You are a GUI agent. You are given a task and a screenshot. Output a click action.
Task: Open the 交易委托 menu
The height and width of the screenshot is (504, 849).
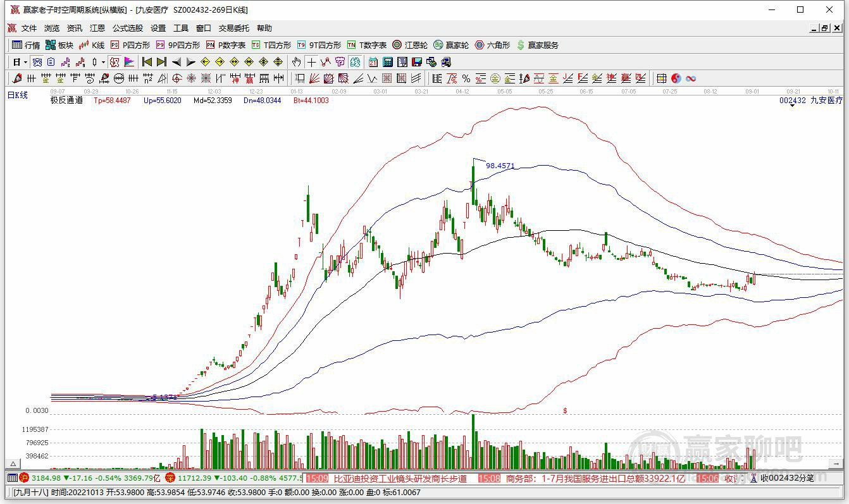234,28
